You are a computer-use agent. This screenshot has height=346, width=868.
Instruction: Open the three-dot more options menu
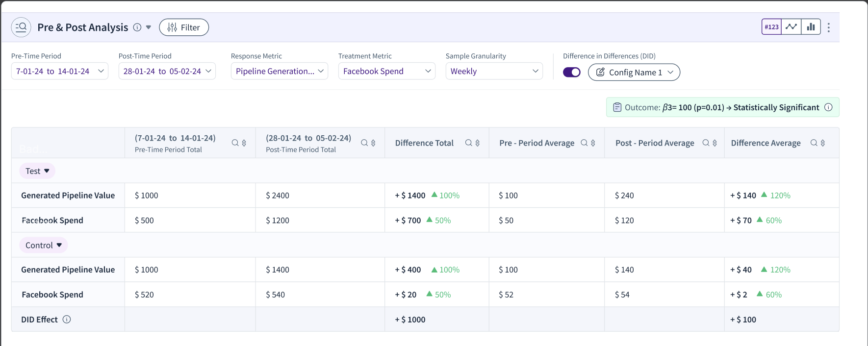tap(829, 27)
